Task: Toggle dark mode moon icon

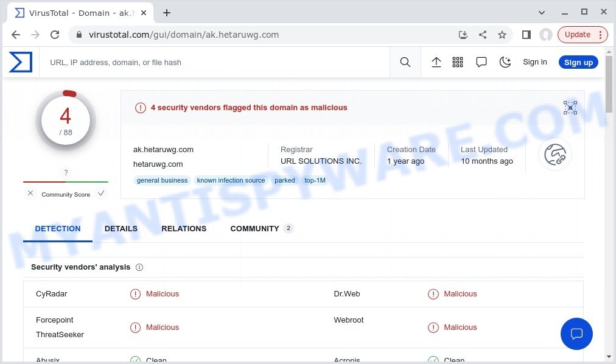Action: point(505,62)
